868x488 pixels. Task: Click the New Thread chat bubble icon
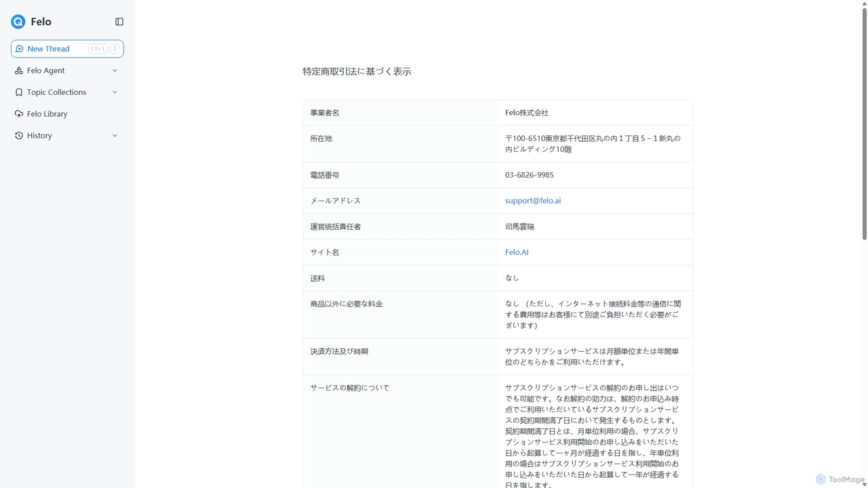(20, 49)
